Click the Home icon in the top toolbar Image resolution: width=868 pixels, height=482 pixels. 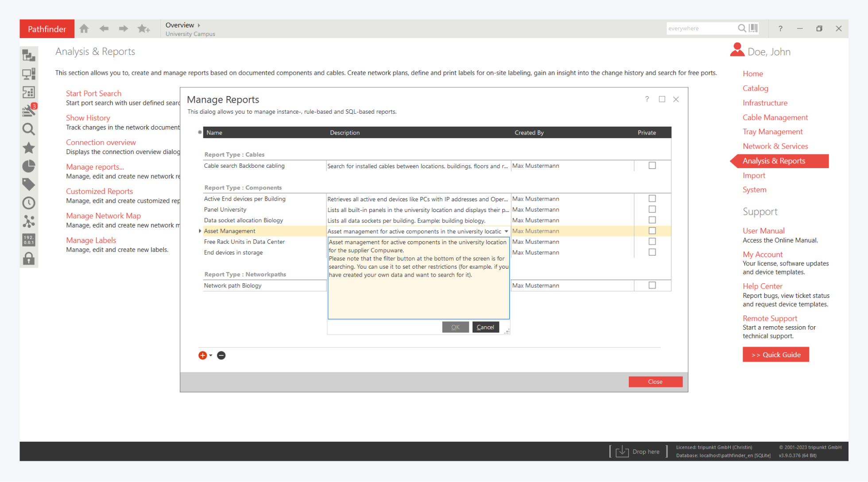(x=84, y=29)
